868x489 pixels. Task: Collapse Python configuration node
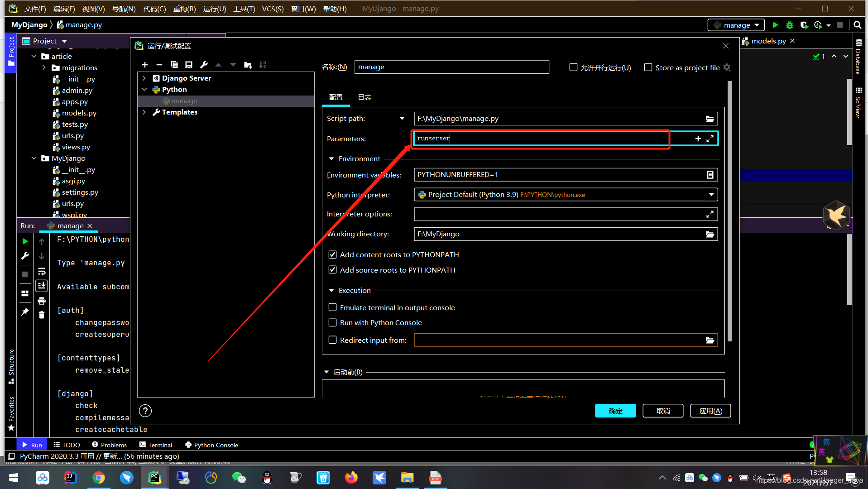coord(144,90)
